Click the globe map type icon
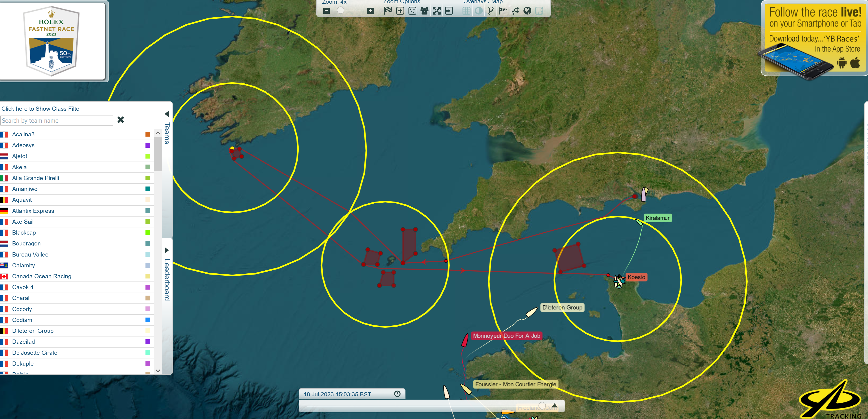The height and width of the screenshot is (419, 868). tap(527, 11)
